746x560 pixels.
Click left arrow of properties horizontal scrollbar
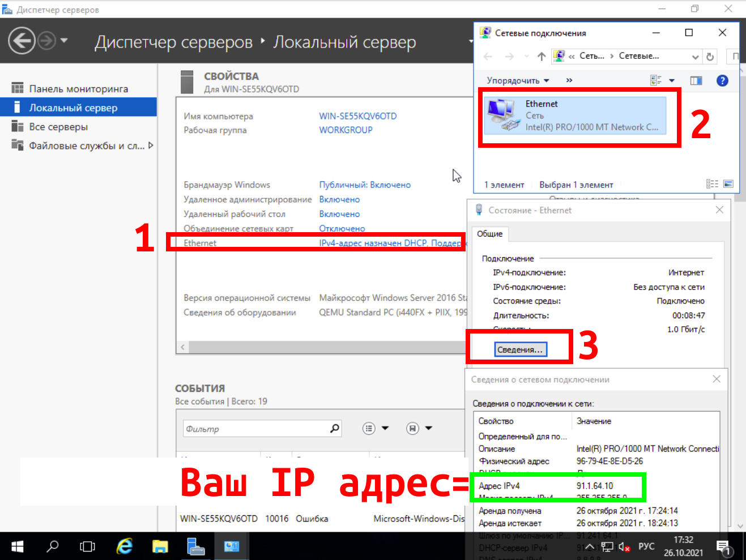(182, 347)
